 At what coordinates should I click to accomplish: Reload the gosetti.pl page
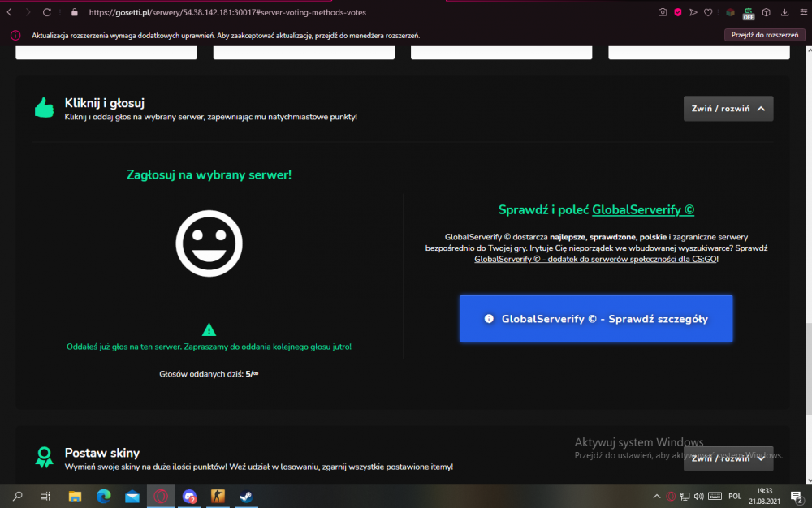pos(46,12)
